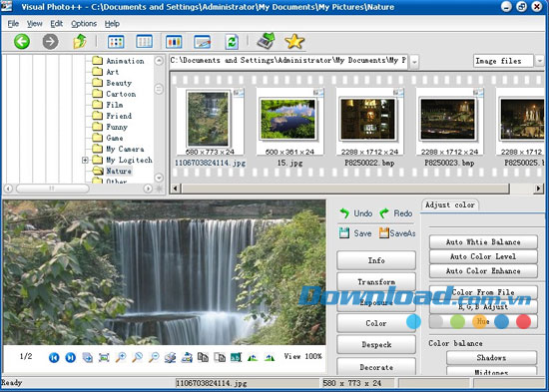Click the filmstrip scrollbar left arrow
The image size is (549, 392).
(x=175, y=189)
